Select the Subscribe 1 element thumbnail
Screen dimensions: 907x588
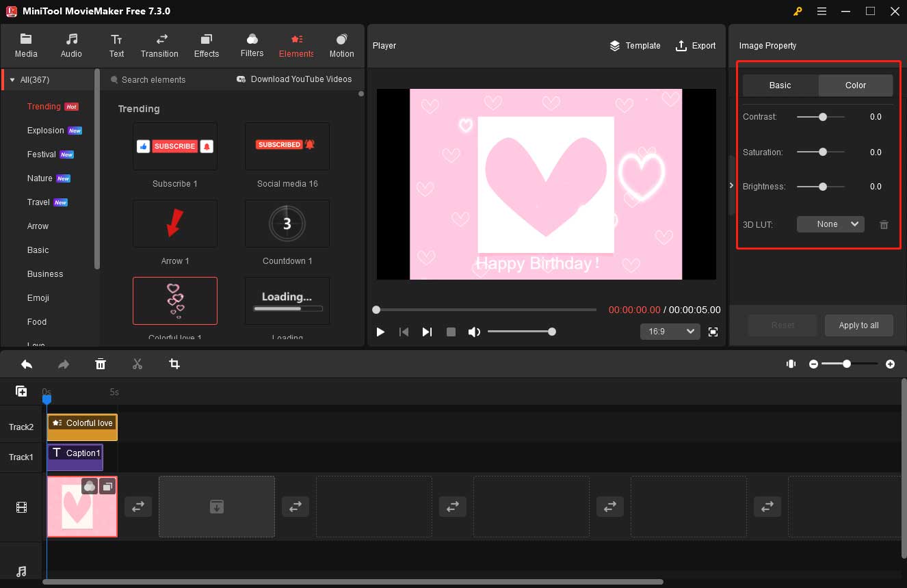point(175,146)
